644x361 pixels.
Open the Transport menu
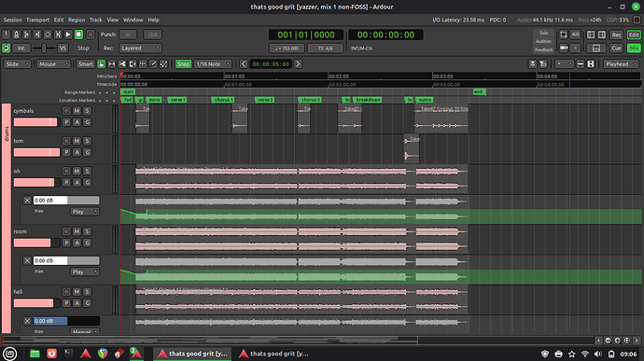(x=37, y=20)
